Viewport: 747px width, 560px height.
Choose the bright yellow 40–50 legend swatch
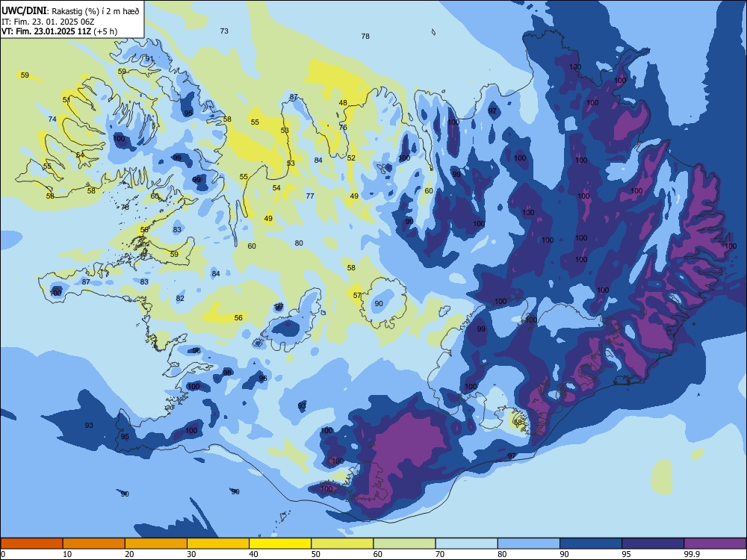(x=280, y=544)
